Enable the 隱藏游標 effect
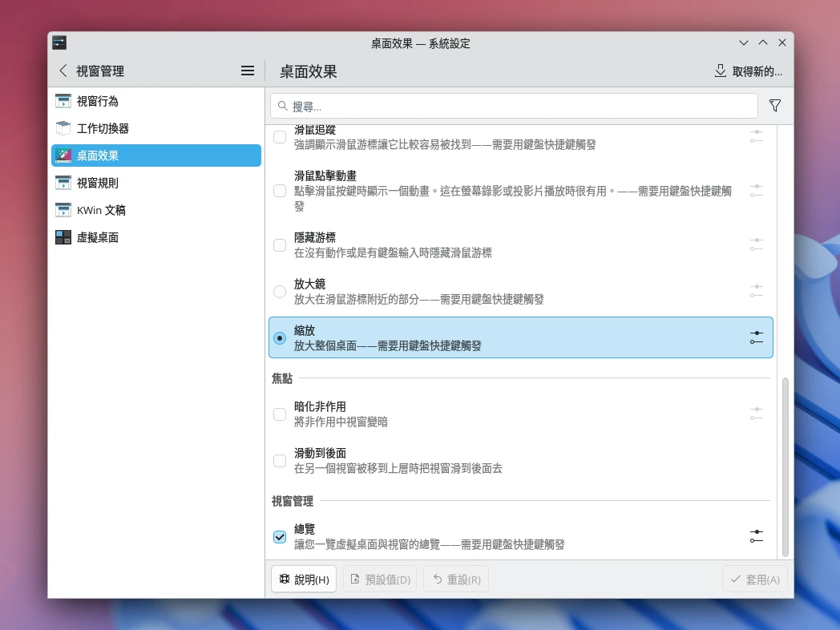The width and height of the screenshot is (840, 630). pyautogui.click(x=279, y=244)
